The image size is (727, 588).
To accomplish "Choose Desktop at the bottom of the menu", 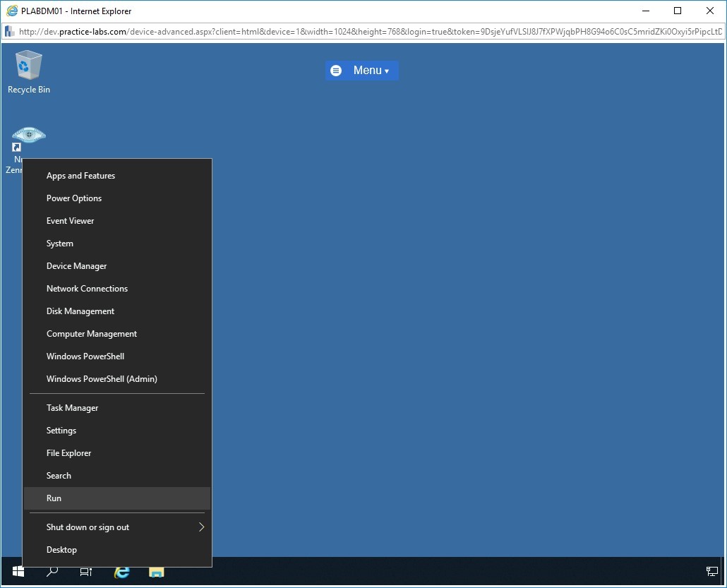I will (x=61, y=549).
